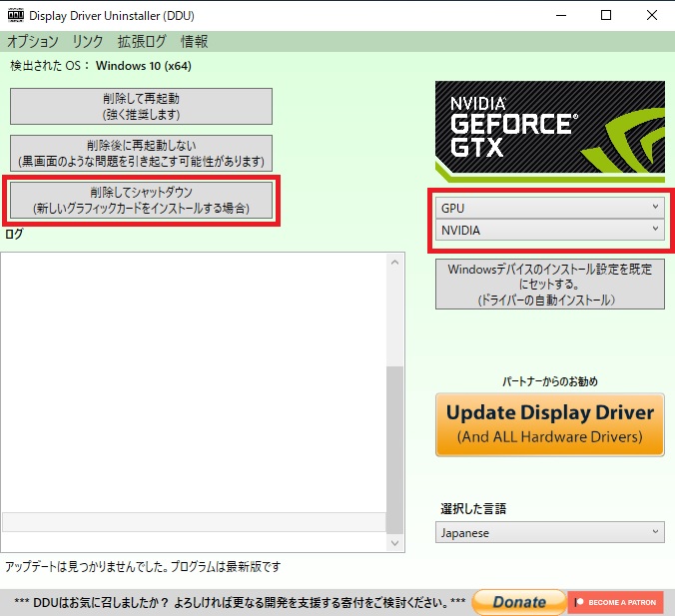This screenshot has height=616, width=675.
Task: Click Update Display Driver banner
Action: coord(550,424)
